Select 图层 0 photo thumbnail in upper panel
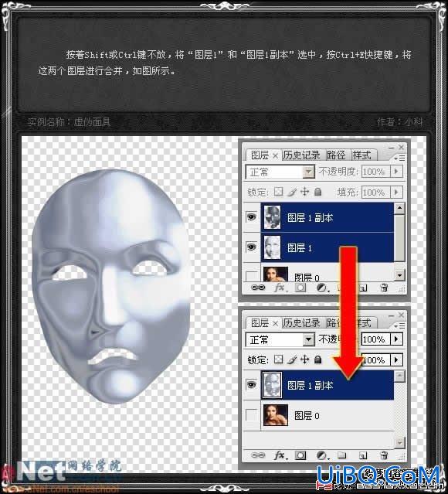 coord(276,274)
